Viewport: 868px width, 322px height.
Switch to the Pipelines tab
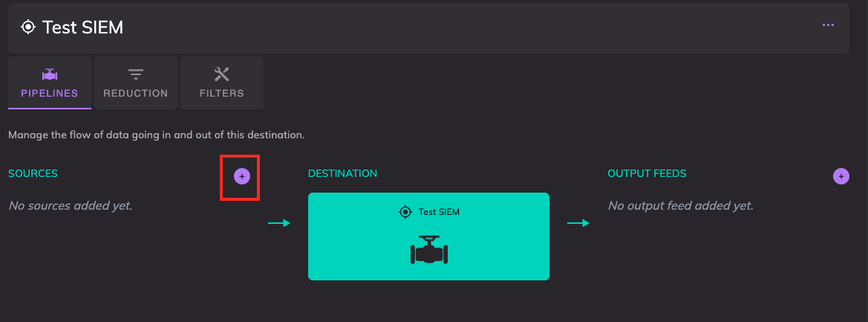[x=50, y=83]
